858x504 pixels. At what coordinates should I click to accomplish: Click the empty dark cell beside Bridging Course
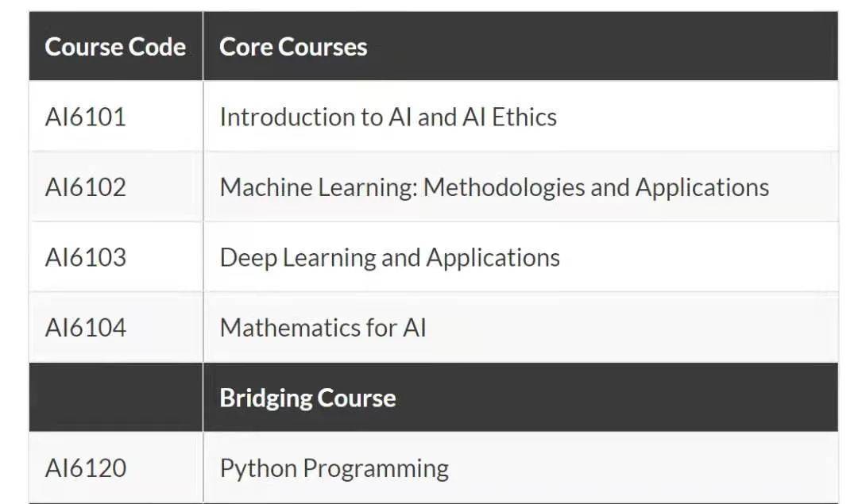115,398
